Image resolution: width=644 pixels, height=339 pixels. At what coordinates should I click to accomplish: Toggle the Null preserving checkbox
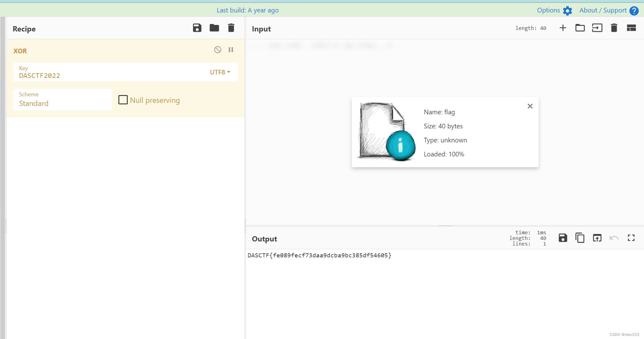[x=123, y=99]
